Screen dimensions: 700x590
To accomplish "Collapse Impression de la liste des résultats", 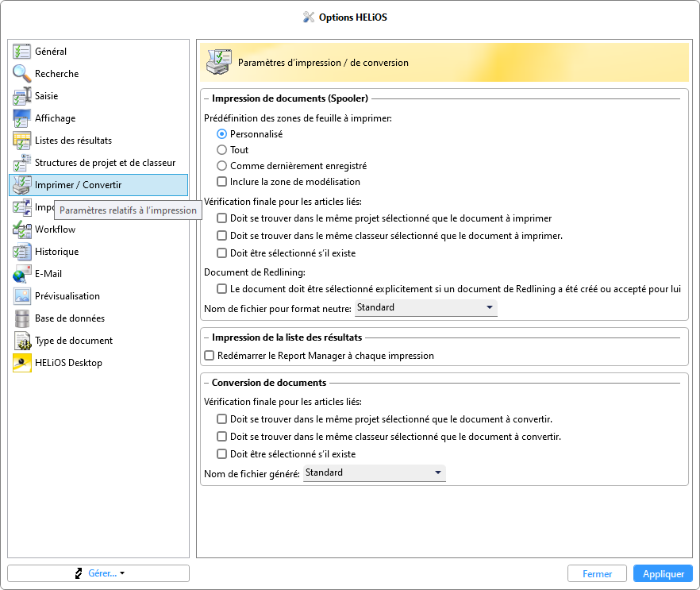I will coord(206,337).
